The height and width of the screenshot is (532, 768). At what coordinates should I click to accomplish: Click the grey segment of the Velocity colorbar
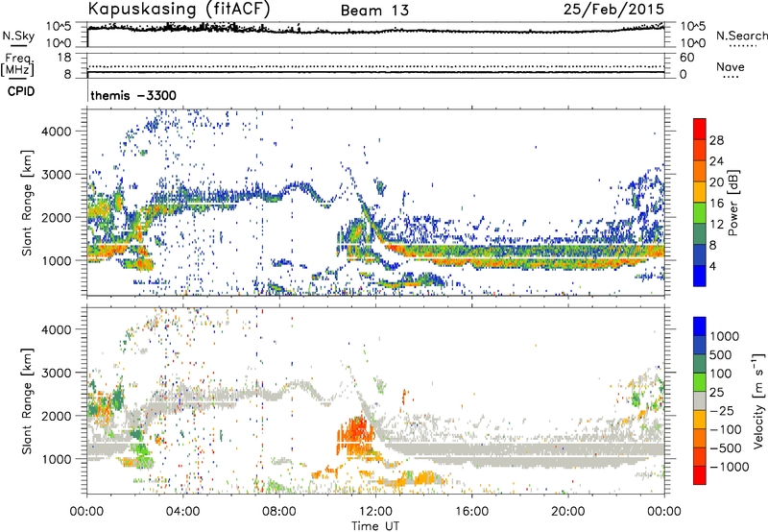pos(700,400)
